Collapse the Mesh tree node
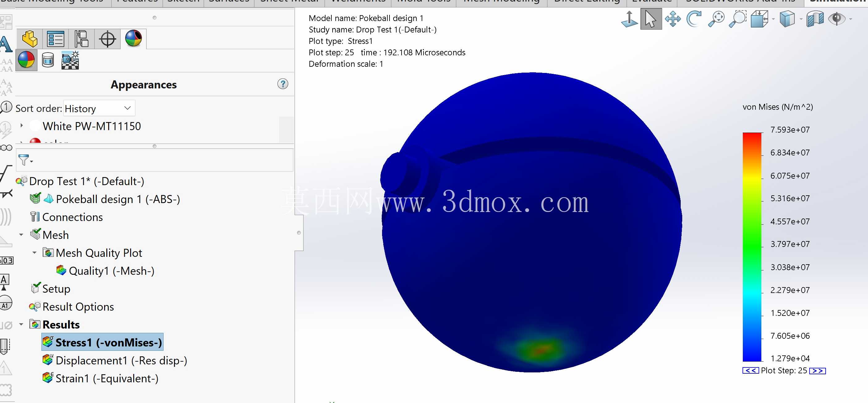Image resolution: width=868 pixels, height=403 pixels. 21,235
